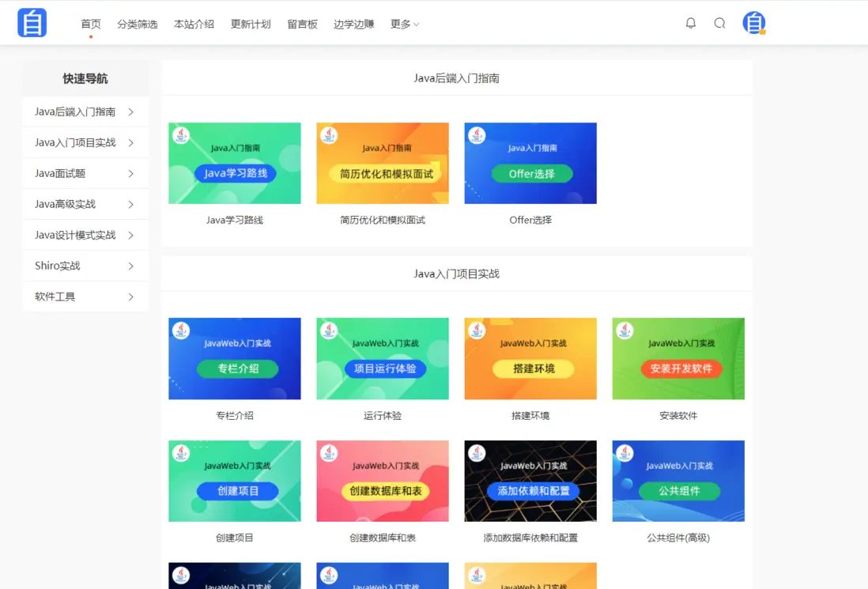Open the 本站介绍 page
The image size is (868, 589).
click(x=194, y=24)
